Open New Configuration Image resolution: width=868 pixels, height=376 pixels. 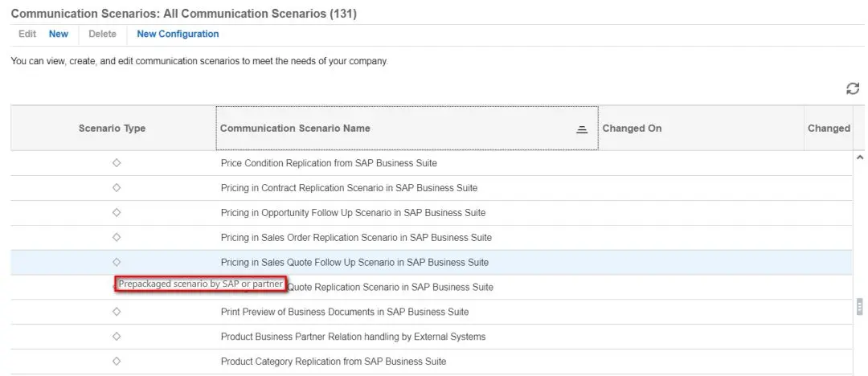(x=178, y=34)
